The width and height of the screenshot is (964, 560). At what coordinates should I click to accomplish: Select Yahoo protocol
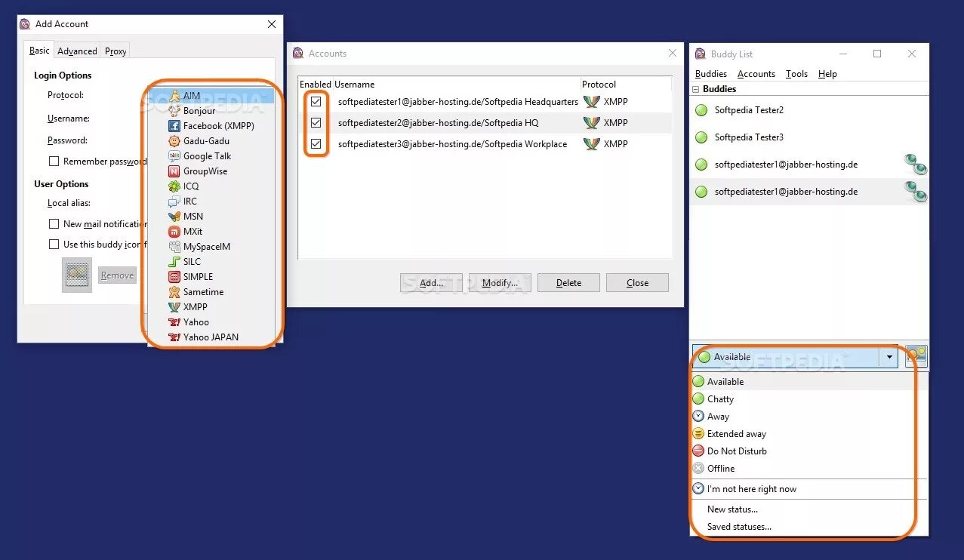click(x=211, y=322)
